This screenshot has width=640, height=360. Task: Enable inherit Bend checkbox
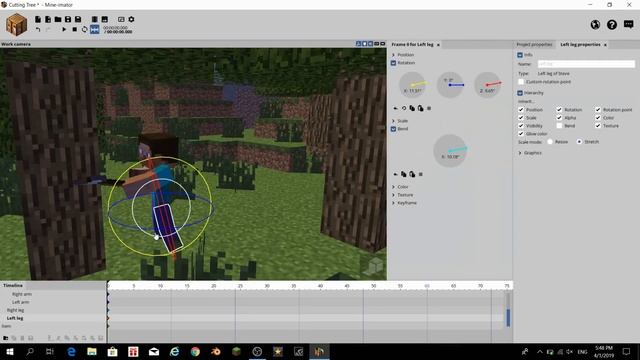click(559, 126)
